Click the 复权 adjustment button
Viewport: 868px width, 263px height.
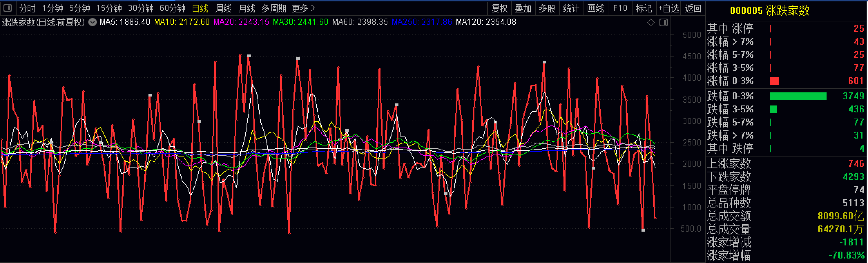pos(499,8)
